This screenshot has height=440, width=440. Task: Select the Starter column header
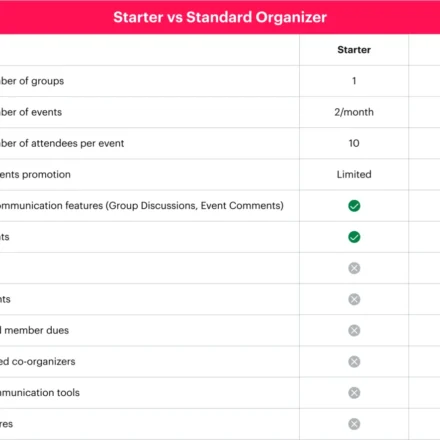[354, 50]
